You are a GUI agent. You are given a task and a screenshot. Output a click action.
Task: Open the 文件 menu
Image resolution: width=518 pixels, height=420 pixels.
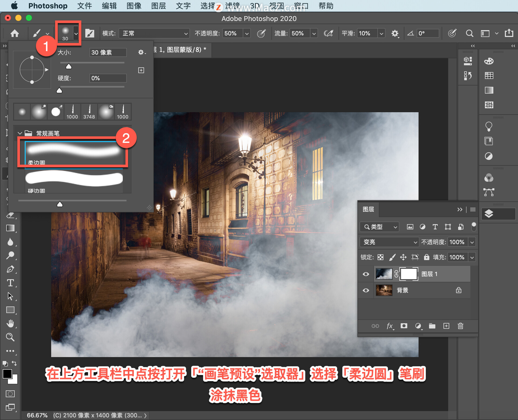coord(84,6)
